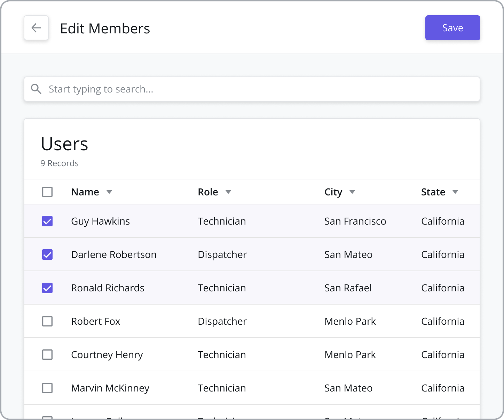Toggle State column sort arrow
The height and width of the screenshot is (420, 504).
click(455, 192)
